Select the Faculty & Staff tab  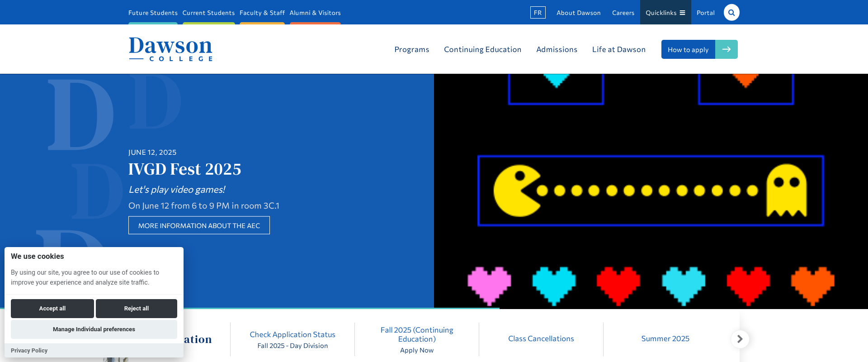[x=262, y=13]
